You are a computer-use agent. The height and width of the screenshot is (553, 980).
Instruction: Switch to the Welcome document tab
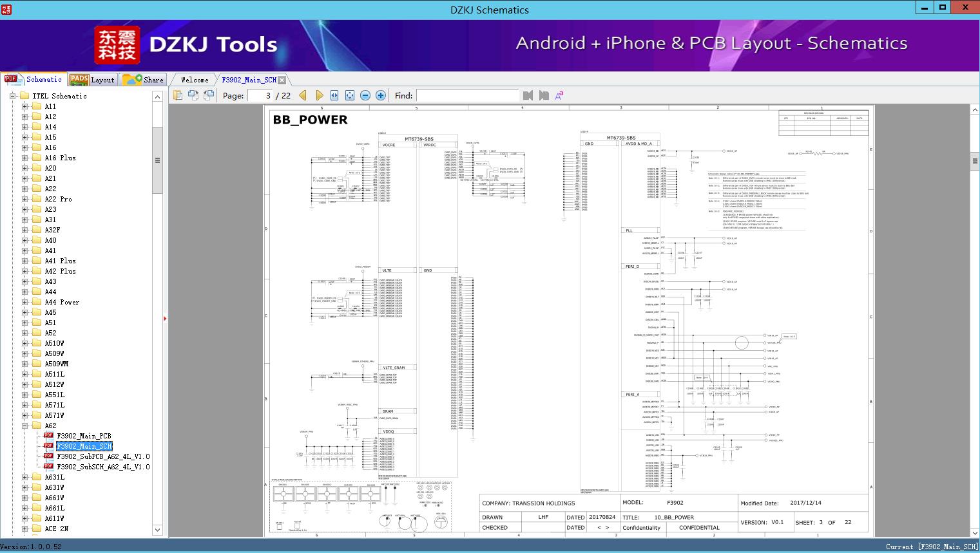195,80
